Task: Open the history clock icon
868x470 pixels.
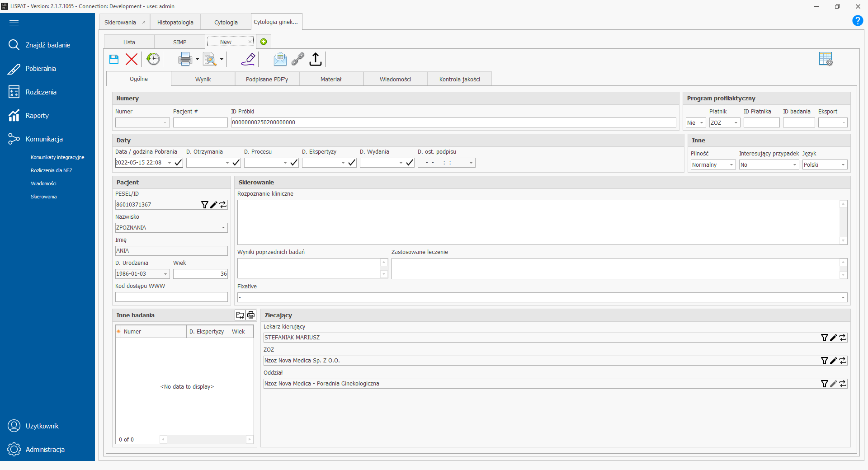Action: [153, 59]
